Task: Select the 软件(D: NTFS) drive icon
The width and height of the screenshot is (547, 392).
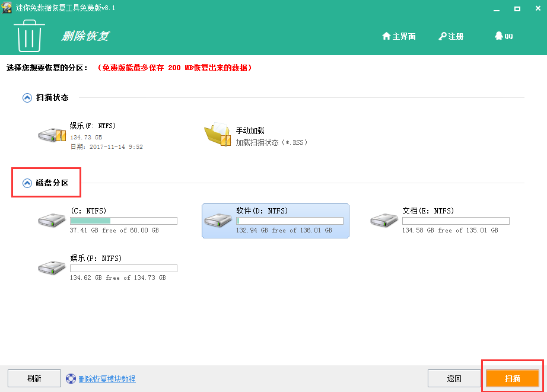Action: [x=218, y=221]
